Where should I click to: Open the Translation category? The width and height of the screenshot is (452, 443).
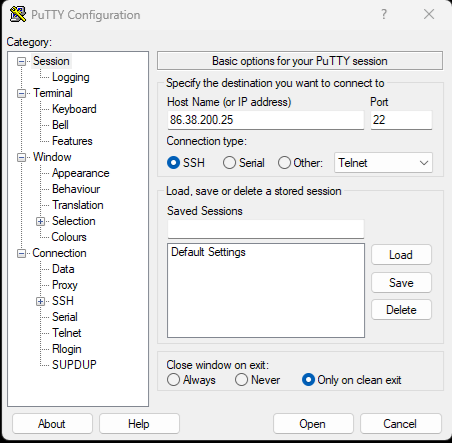pyautogui.click(x=78, y=205)
